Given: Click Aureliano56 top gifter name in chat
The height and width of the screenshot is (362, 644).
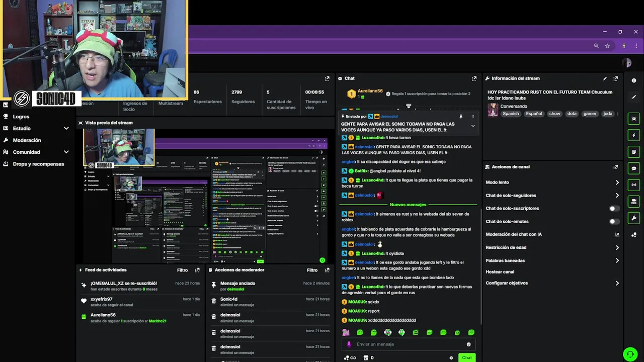Looking at the screenshot, I should coord(370,91).
